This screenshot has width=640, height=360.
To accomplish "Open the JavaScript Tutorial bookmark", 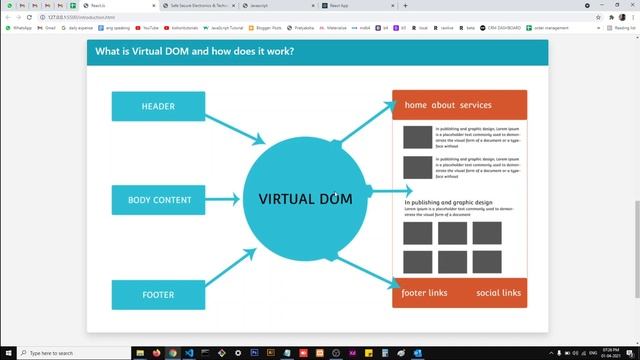I will coord(223,28).
